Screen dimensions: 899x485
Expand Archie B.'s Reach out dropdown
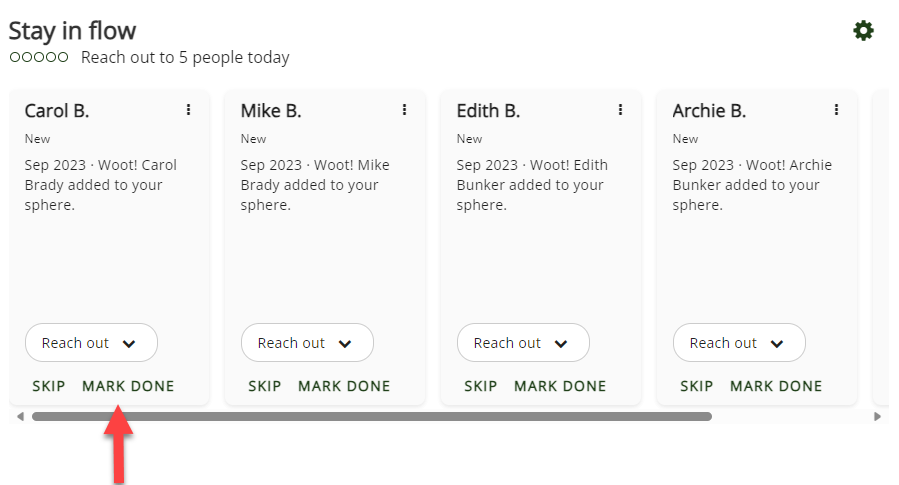click(739, 343)
